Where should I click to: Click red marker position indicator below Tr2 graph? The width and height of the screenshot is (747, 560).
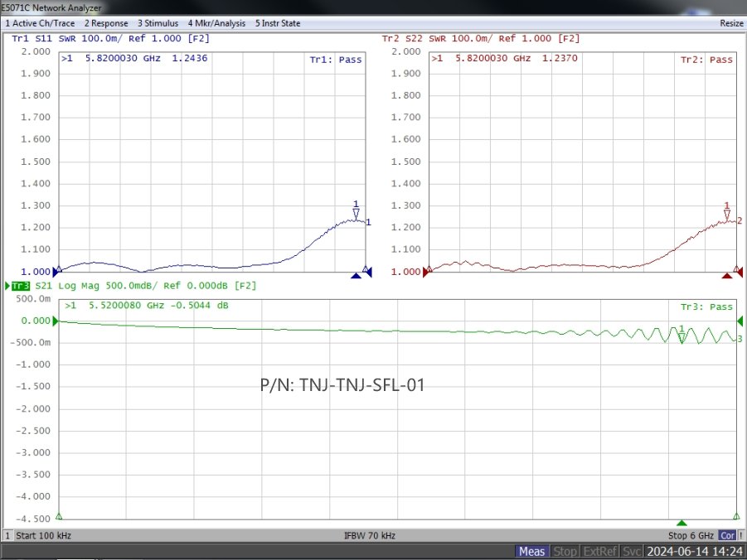pos(726,276)
